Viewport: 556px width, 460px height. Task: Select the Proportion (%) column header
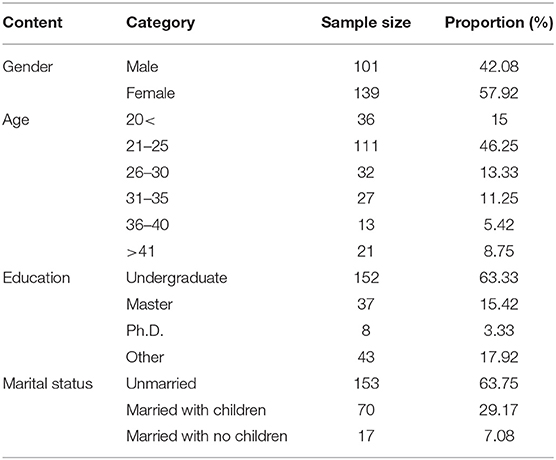(499, 23)
